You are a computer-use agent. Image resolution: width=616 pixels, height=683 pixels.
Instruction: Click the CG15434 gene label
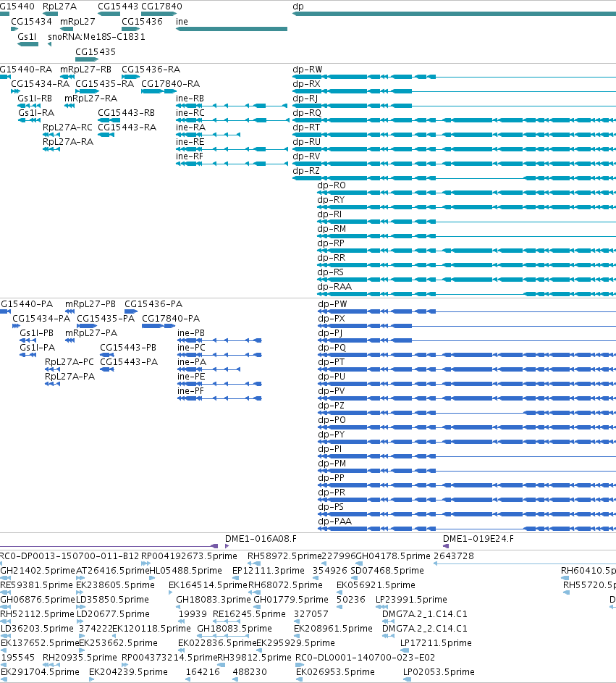31,22
